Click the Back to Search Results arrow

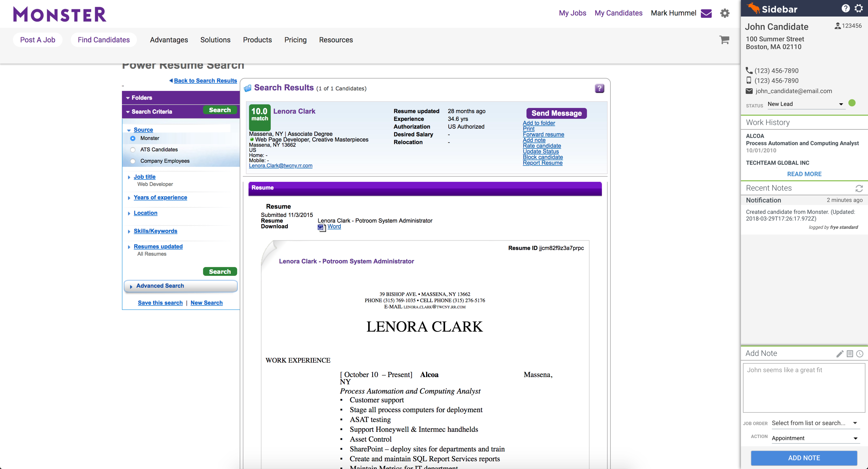(171, 81)
